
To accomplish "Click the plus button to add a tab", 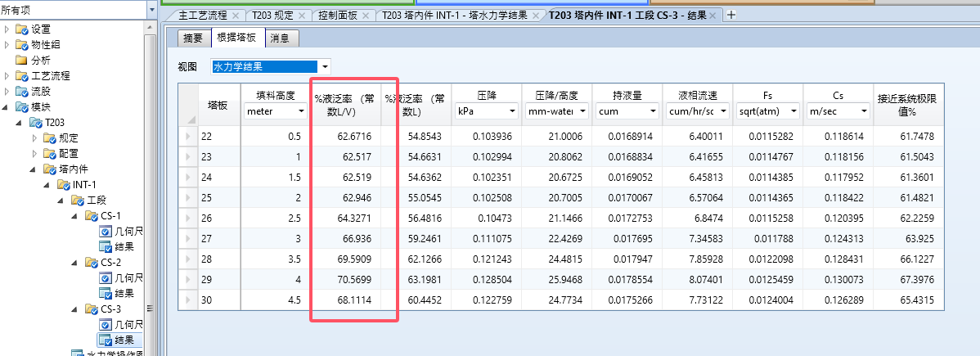I will 731,15.
